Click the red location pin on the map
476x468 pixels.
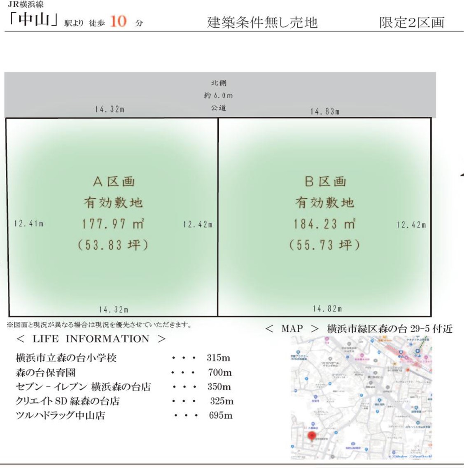[x=312, y=435]
